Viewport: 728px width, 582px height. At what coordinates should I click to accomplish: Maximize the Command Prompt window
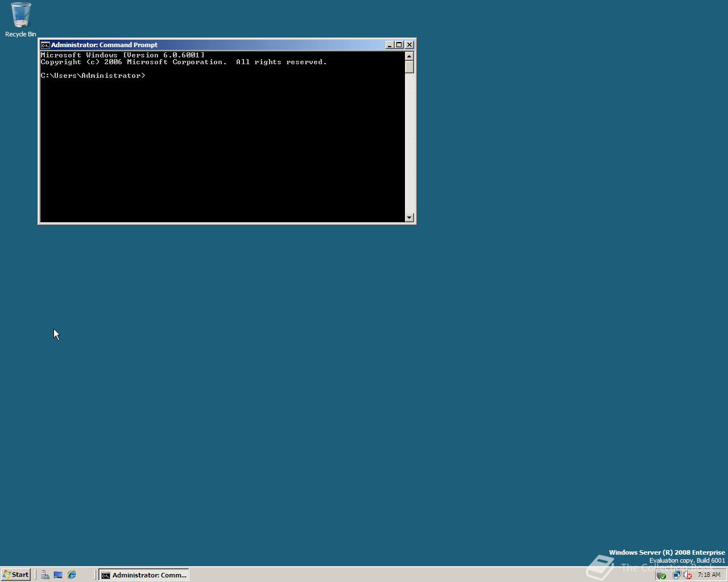(x=399, y=45)
